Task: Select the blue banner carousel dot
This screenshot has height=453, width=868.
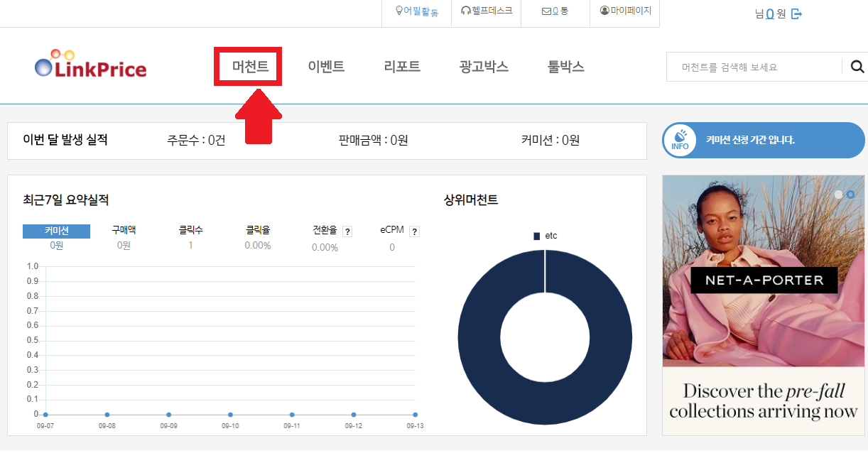Action: tap(851, 194)
